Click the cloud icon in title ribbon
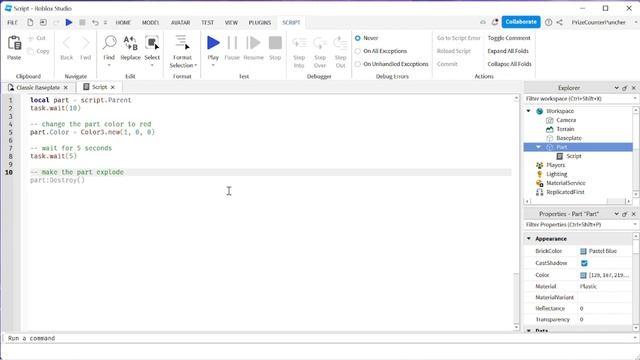Screen dimensions: 640x360 (483, 22)
